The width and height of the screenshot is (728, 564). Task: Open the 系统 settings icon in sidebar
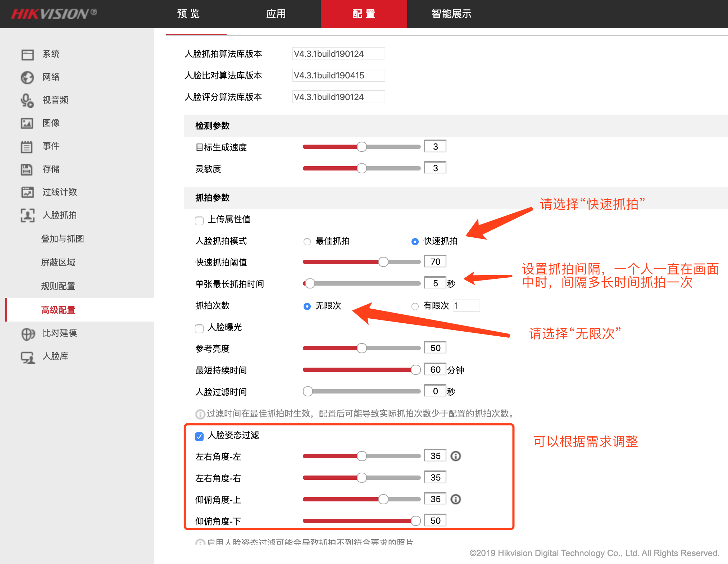tap(27, 55)
